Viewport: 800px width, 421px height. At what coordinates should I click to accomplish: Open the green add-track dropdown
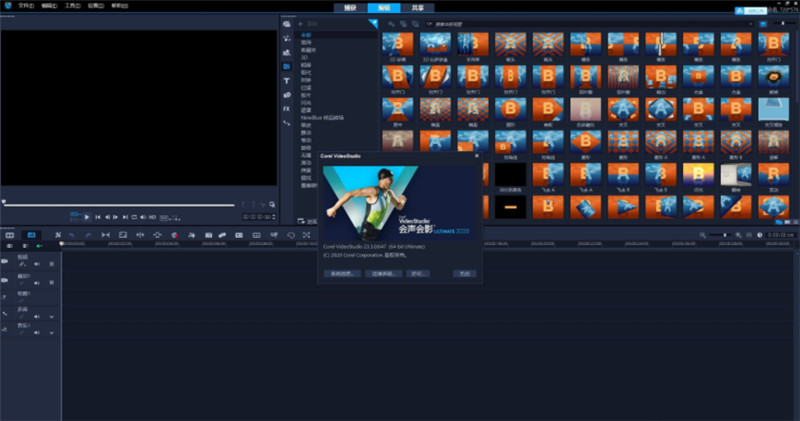(39, 246)
